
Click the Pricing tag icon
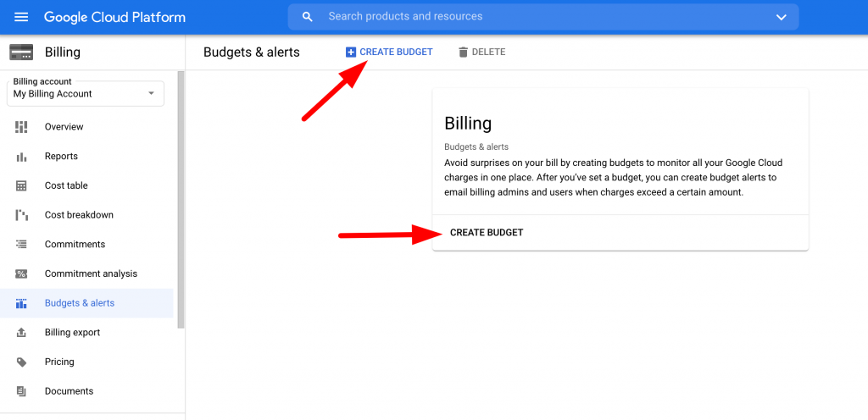pyautogui.click(x=21, y=362)
